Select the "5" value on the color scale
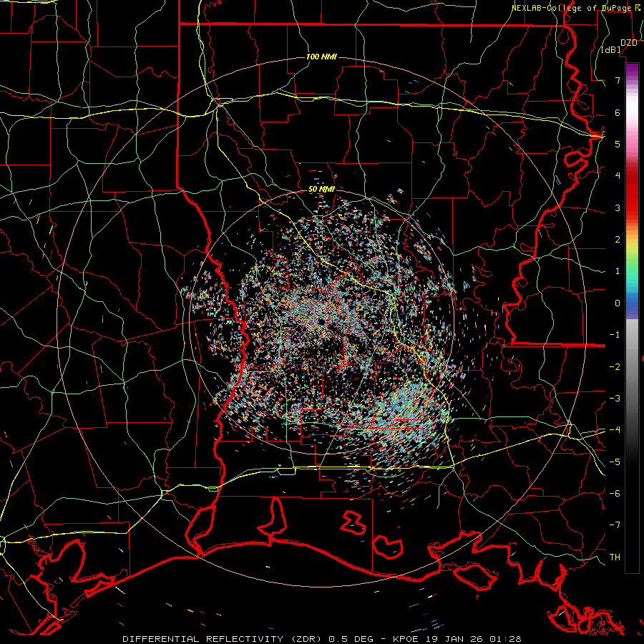The image size is (644, 644). (618, 144)
